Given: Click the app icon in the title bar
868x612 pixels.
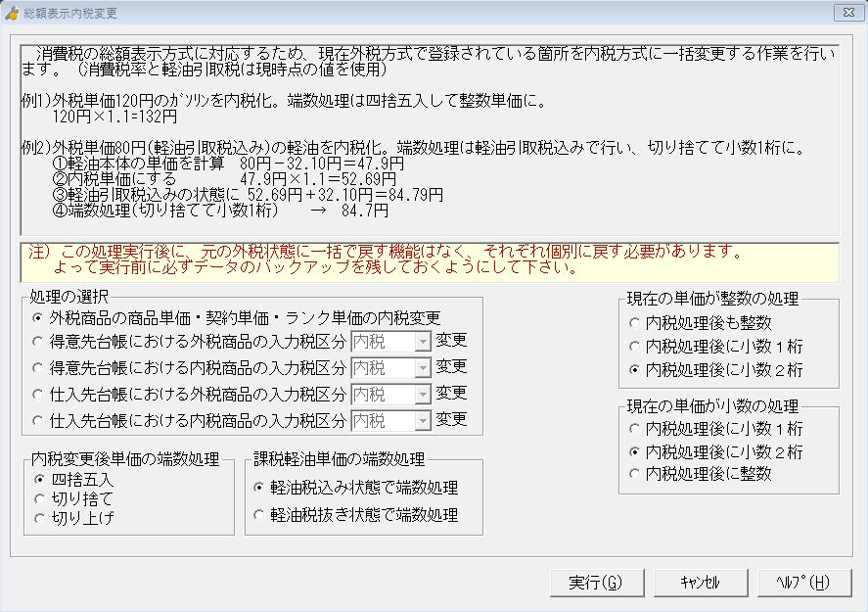Looking at the screenshot, I should click(13, 12).
